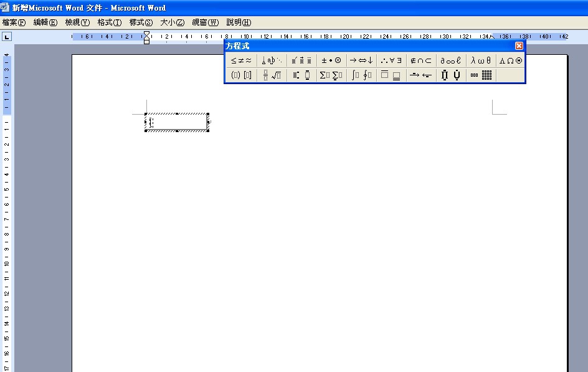
Task: Open the 說明(H) menu
Action: click(x=239, y=22)
